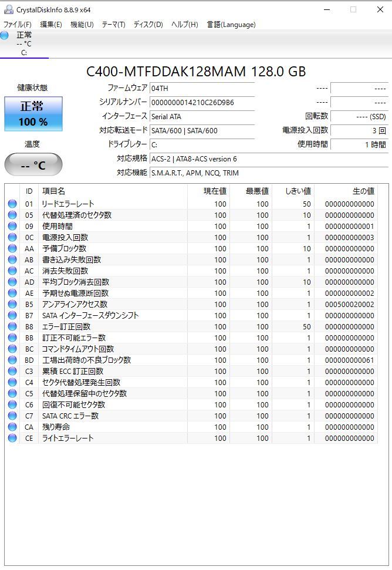This screenshot has width=392, height=570.
Task: Click the しきい値 column header
Action: (x=293, y=191)
